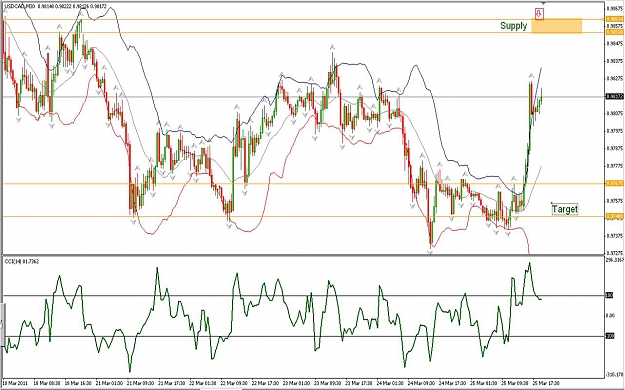Click the 25 Mar 17:00 time label
The width and height of the screenshot is (625, 390).
[545, 383]
